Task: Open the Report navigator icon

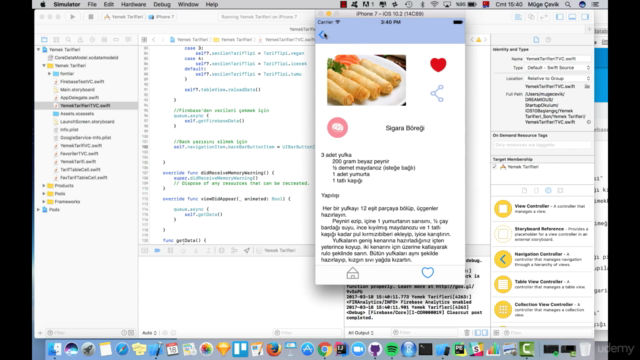Action: point(128,40)
